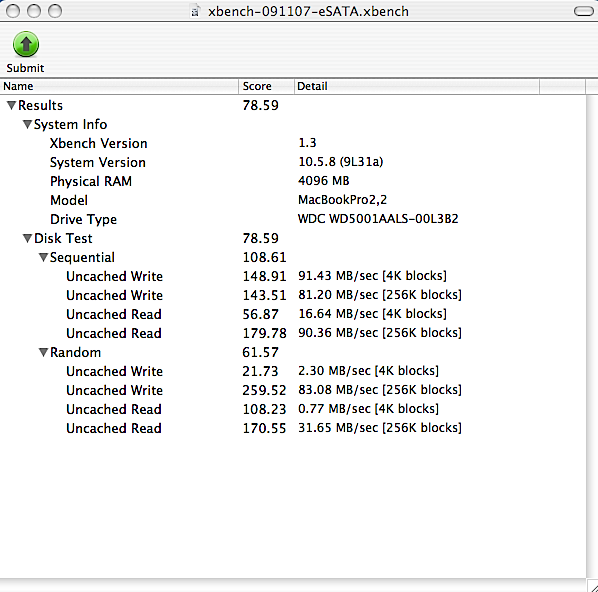Click the Submit label in toolbar
The width and height of the screenshot is (598, 592).
[x=25, y=68]
